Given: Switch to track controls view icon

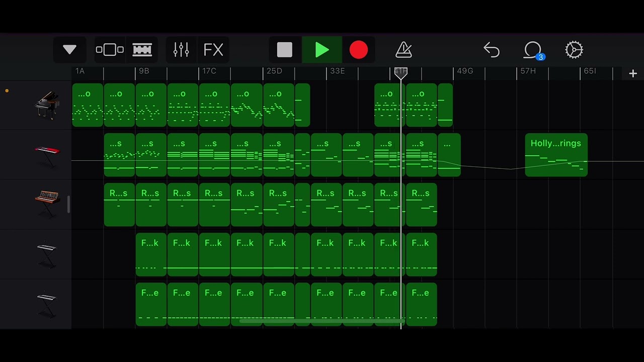Looking at the screenshot, I should tap(110, 50).
